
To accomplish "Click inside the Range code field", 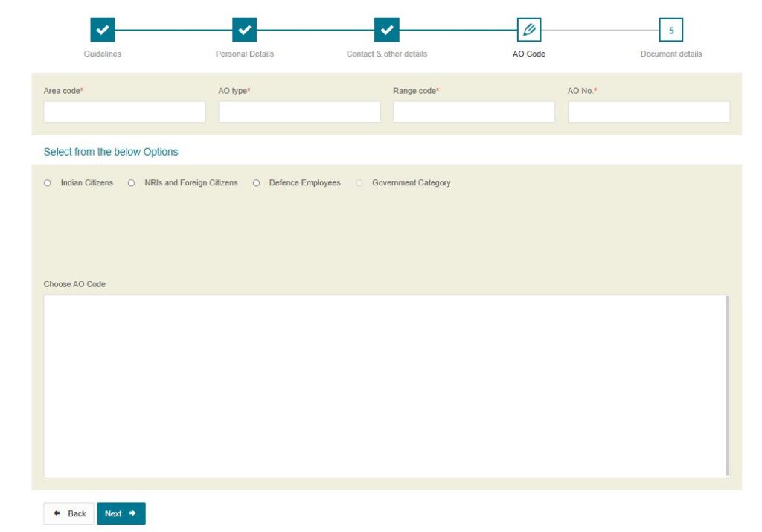I will point(474,112).
